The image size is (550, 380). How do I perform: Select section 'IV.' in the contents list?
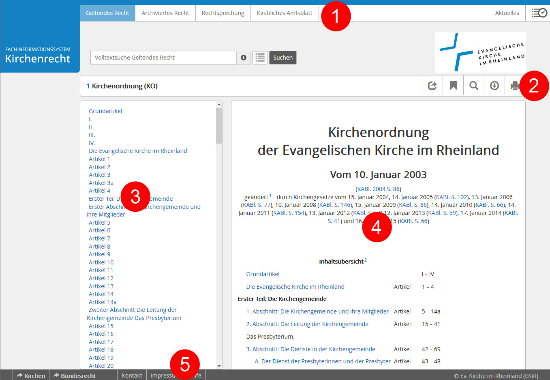[x=92, y=143]
